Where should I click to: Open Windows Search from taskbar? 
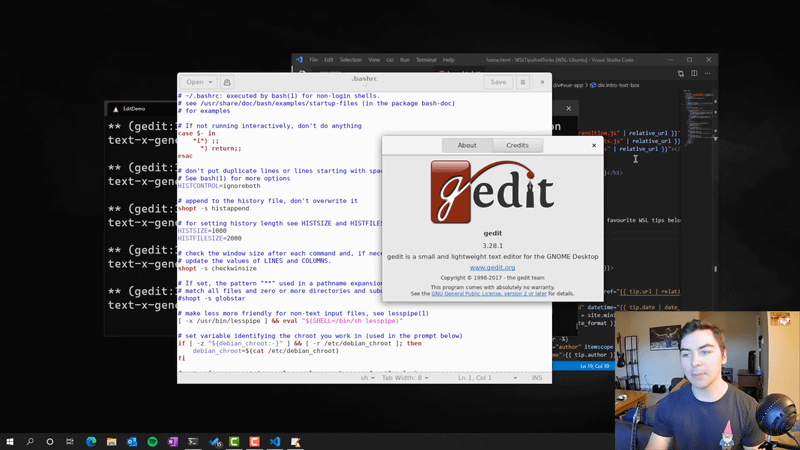pyautogui.click(x=30, y=441)
